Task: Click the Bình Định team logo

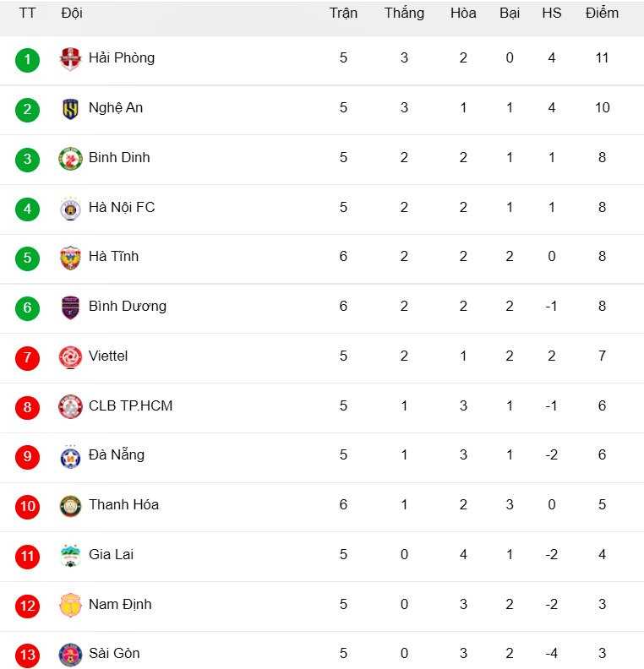Action: pyautogui.click(x=70, y=159)
